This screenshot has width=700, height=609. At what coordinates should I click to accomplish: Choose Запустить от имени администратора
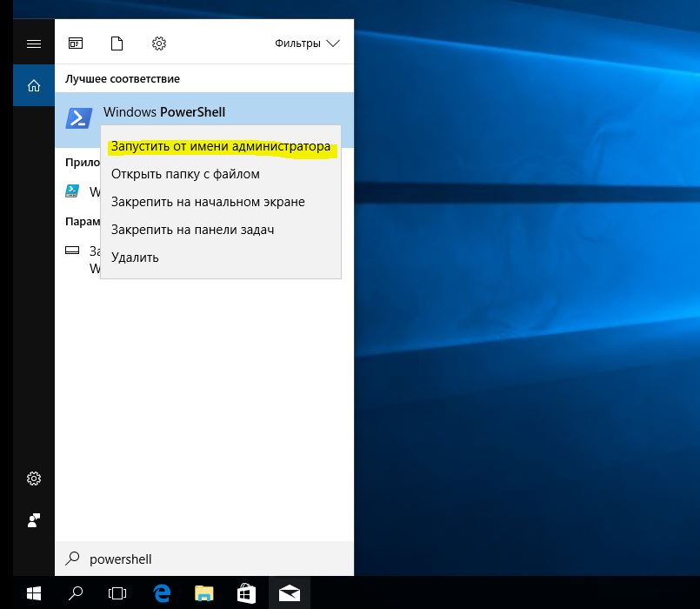tap(221, 146)
